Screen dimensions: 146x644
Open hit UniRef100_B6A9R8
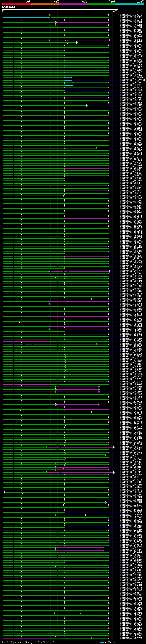pyautogui.click(x=131, y=17)
